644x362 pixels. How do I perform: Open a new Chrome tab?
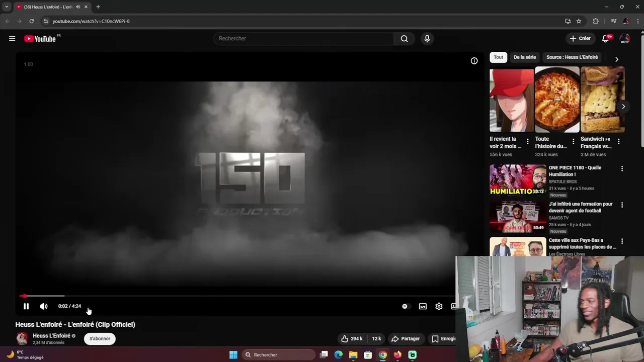98,7
